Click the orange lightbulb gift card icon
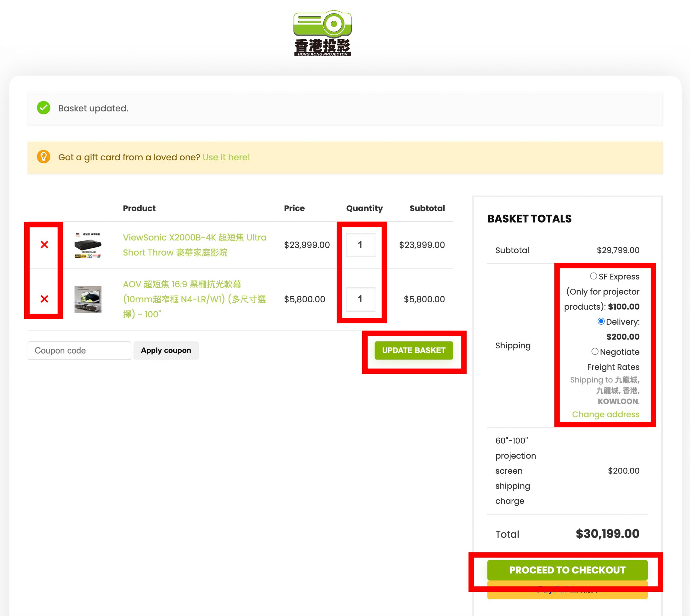 pyautogui.click(x=44, y=157)
